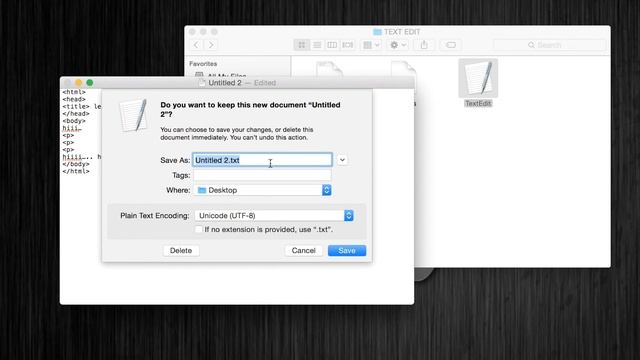Viewport: 640px width, 360px height.
Task: Click the TextEdit document icon in the dialog
Action: [x=133, y=116]
